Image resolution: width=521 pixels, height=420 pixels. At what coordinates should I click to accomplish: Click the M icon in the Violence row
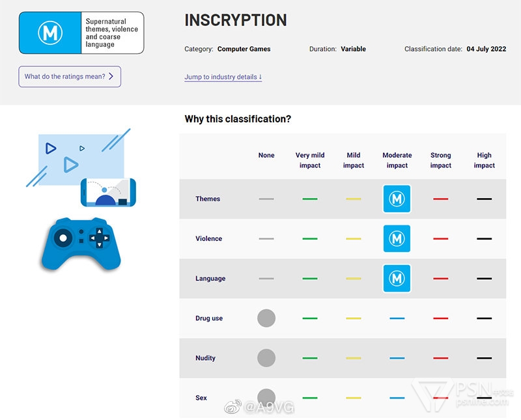point(397,238)
